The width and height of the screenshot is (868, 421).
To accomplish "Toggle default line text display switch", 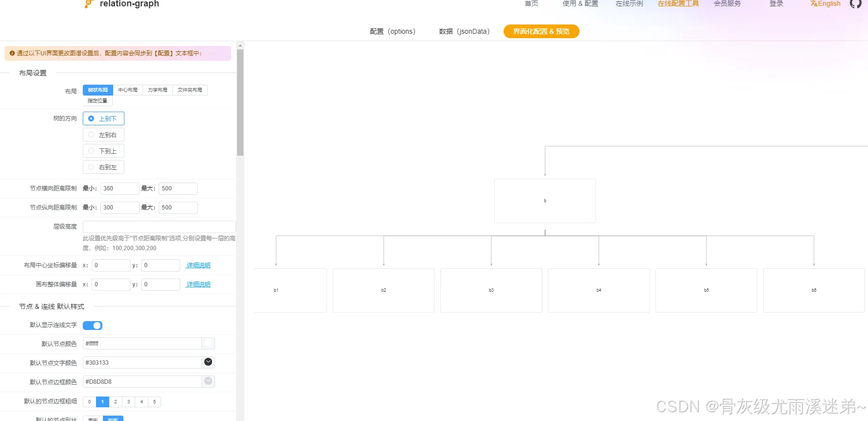I will (x=93, y=326).
